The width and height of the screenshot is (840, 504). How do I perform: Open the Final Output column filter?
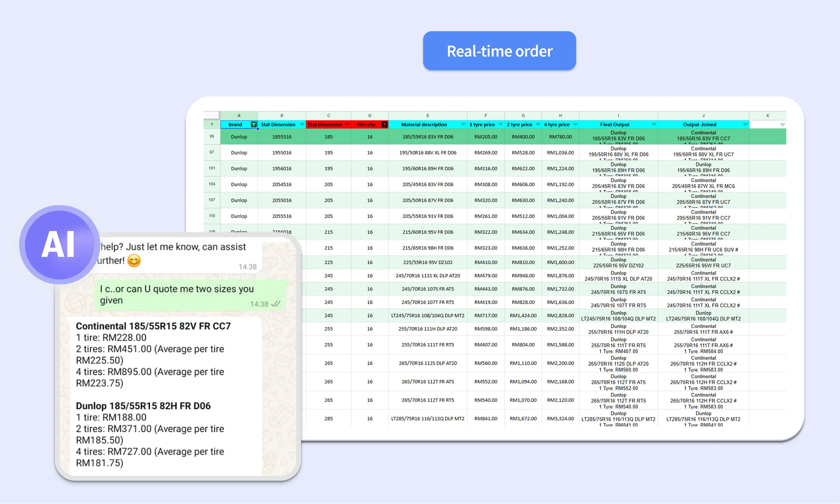654,124
